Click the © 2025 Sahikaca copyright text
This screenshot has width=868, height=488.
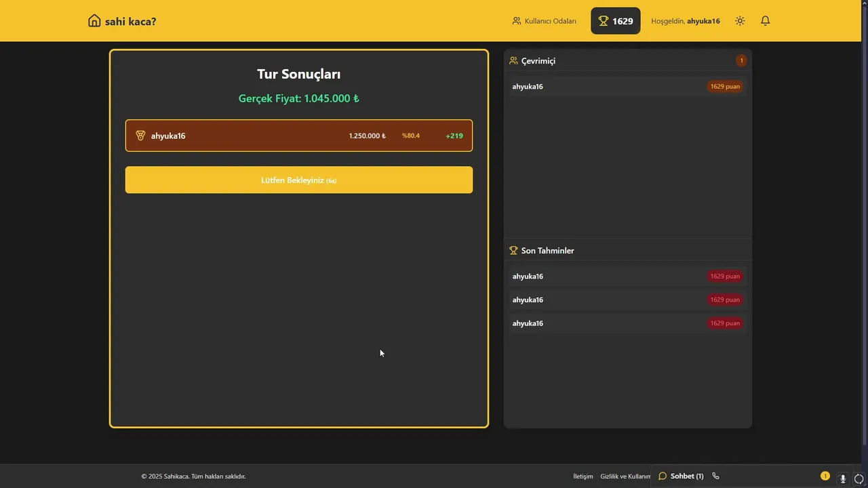pyautogui.click(x=193, y=476)
